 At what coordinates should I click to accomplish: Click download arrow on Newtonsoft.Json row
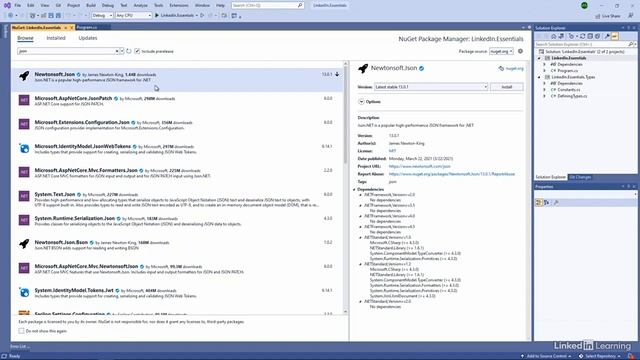(x=337, y=74)
